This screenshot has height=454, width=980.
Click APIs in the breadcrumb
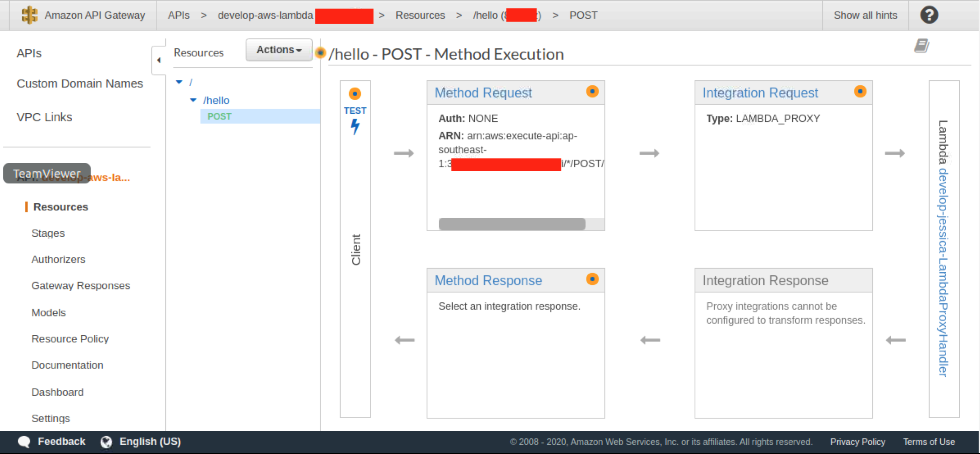pos(179,15)
